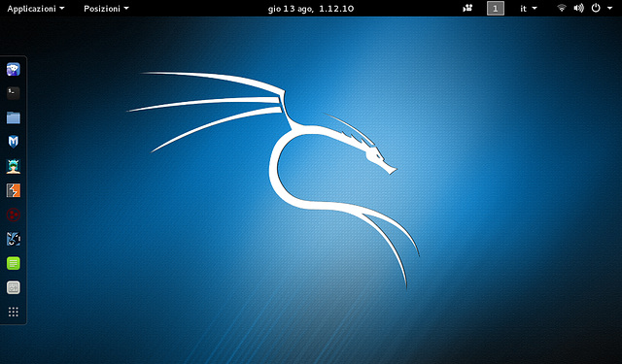Click the Wi-Fi network status icon
This screenshot has width=622, height=364.
click(x=562, y=8)
